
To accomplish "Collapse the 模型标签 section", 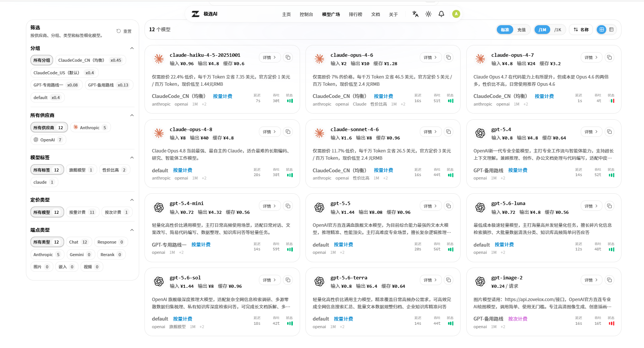I will [132, 158].
